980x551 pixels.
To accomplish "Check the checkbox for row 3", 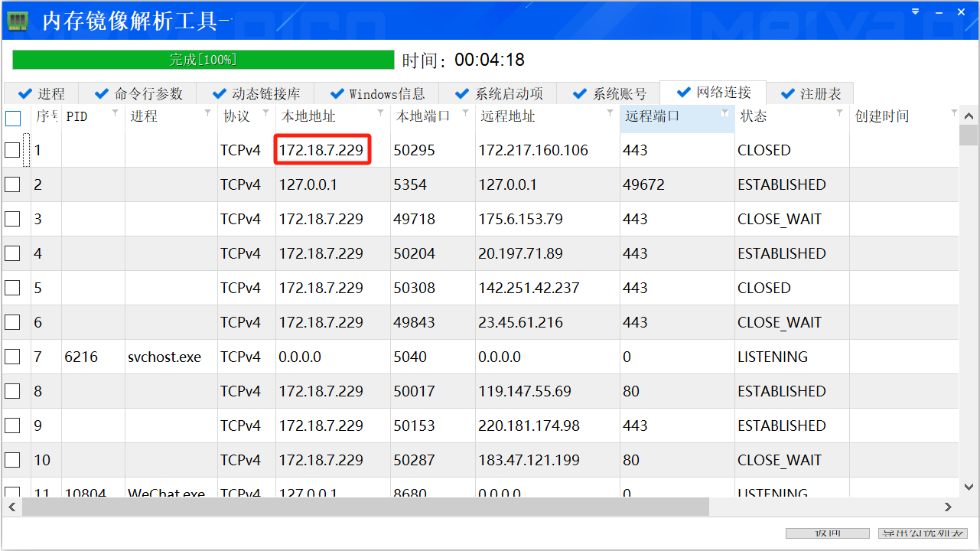I will (x=12, y=219).
